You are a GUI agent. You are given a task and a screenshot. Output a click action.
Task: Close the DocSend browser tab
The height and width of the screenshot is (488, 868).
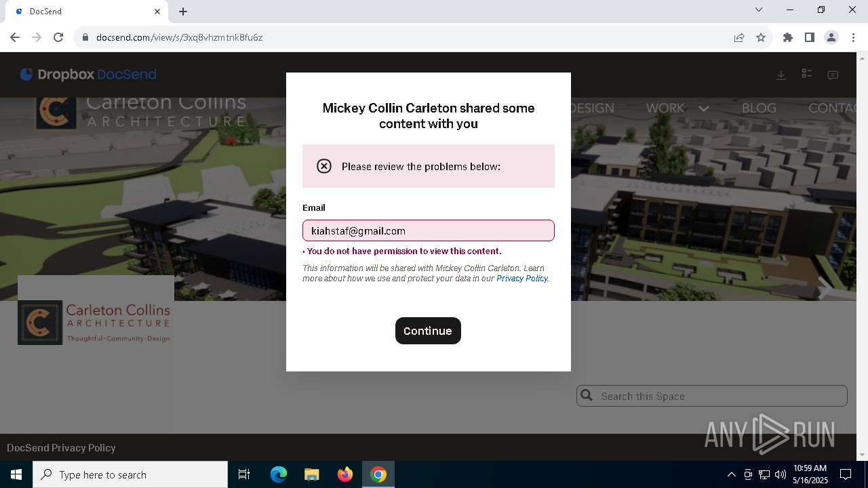[x=157, y=12]
